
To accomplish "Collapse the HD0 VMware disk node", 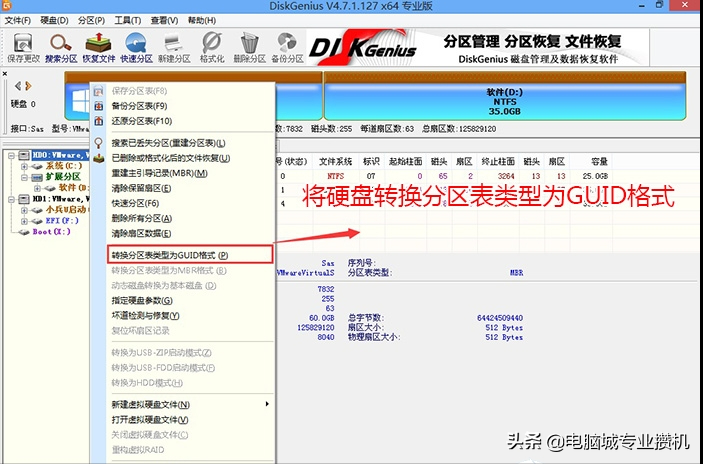I will tap(12, 156).
